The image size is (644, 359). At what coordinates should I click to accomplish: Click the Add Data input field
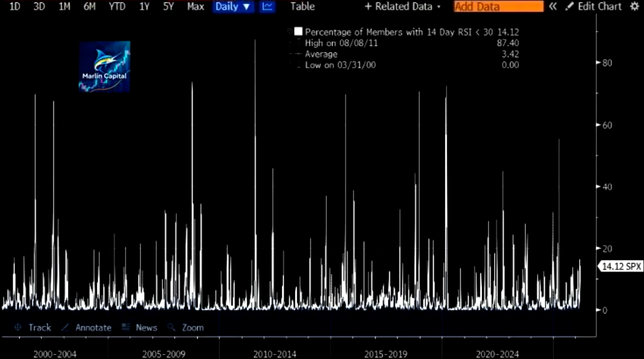point(498,7)
